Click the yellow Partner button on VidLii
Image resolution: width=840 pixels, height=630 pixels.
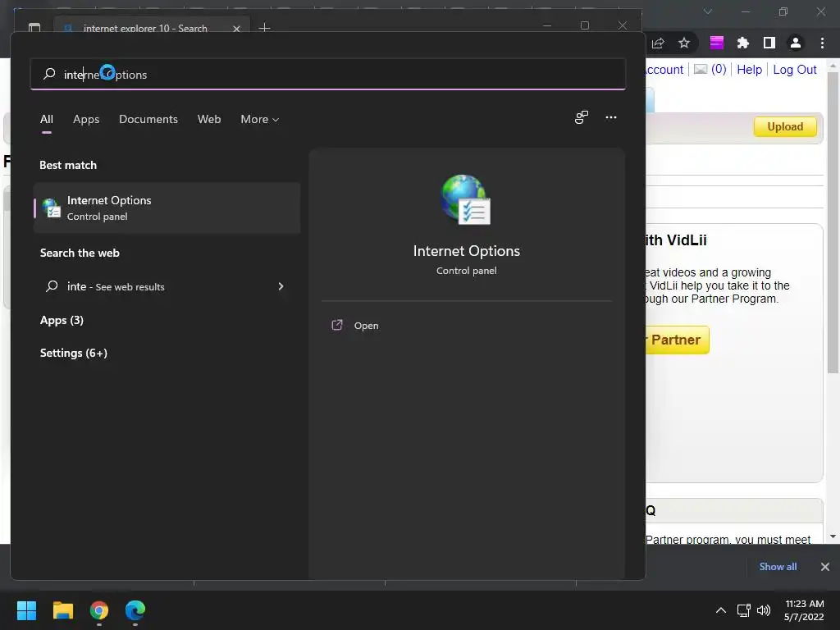677,340
